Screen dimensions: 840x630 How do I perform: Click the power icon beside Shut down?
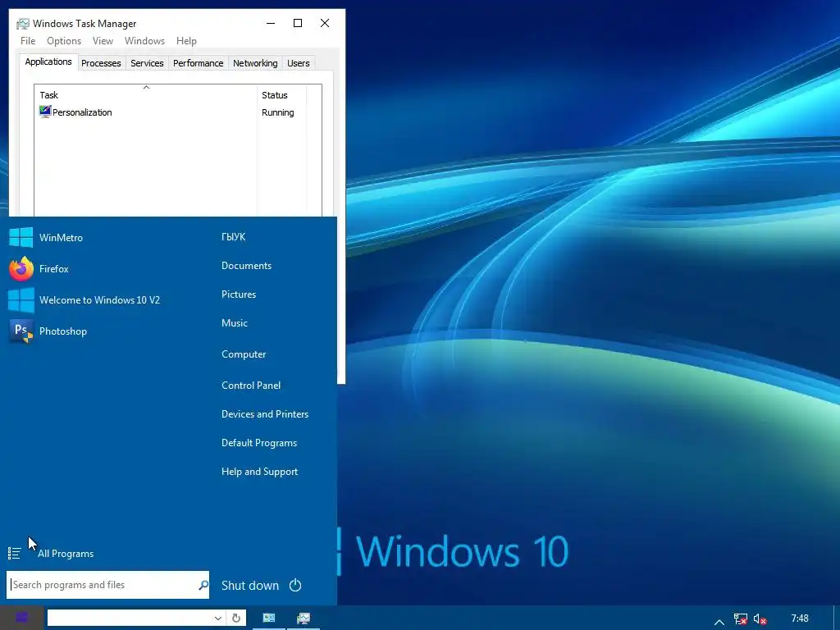pyautogui.click(x=295, y=585)
